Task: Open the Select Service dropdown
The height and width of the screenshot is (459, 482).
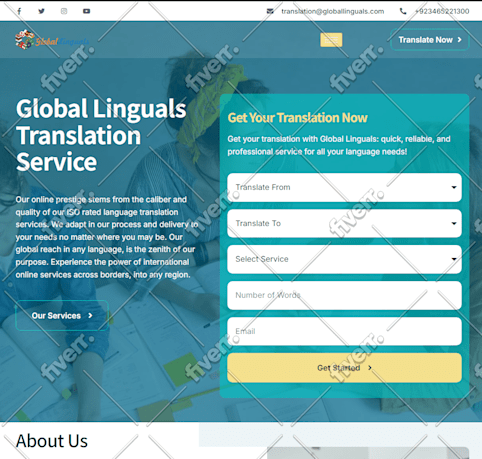Action: click(344, 259)
